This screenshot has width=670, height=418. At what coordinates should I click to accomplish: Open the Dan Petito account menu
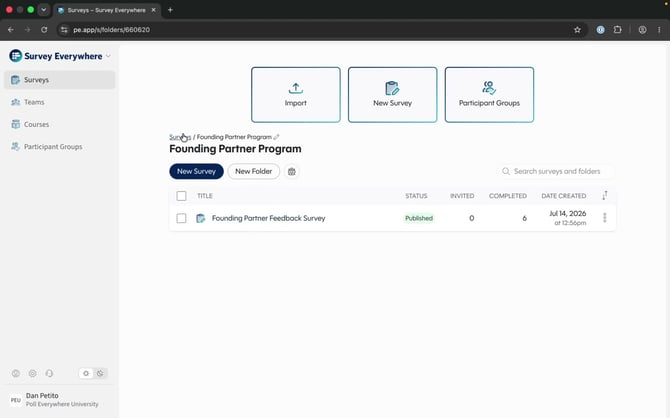point(59,400)
